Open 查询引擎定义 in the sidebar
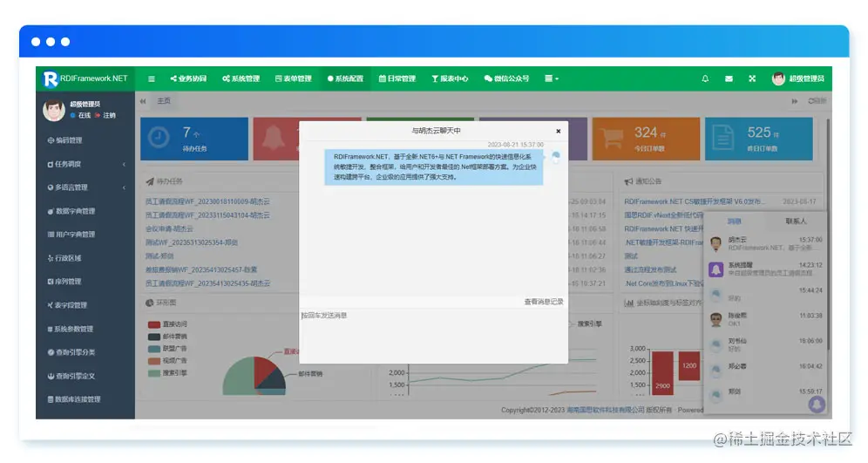Viewport: 868px width, 463px height. tap(71, 376)
